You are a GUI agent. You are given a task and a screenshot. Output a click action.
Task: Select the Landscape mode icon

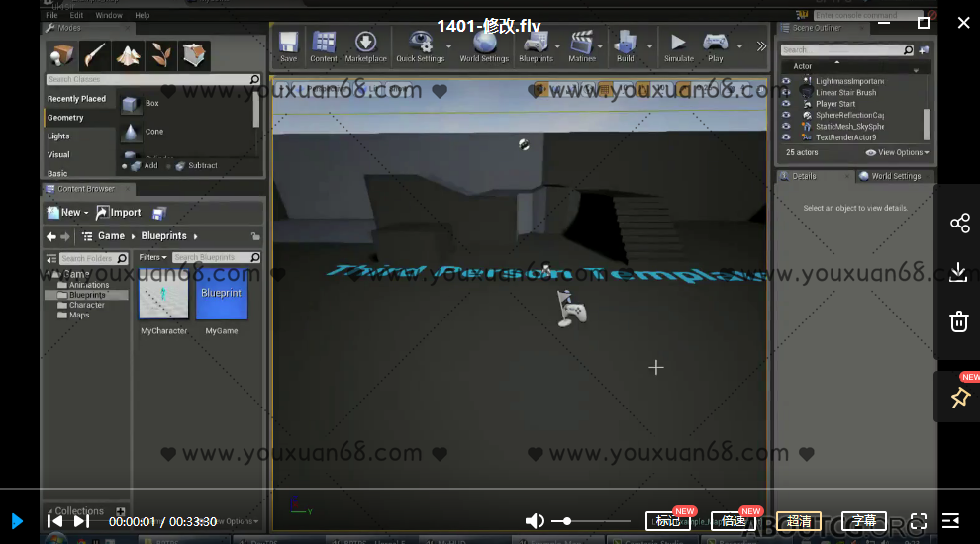[x=128, y=55]
